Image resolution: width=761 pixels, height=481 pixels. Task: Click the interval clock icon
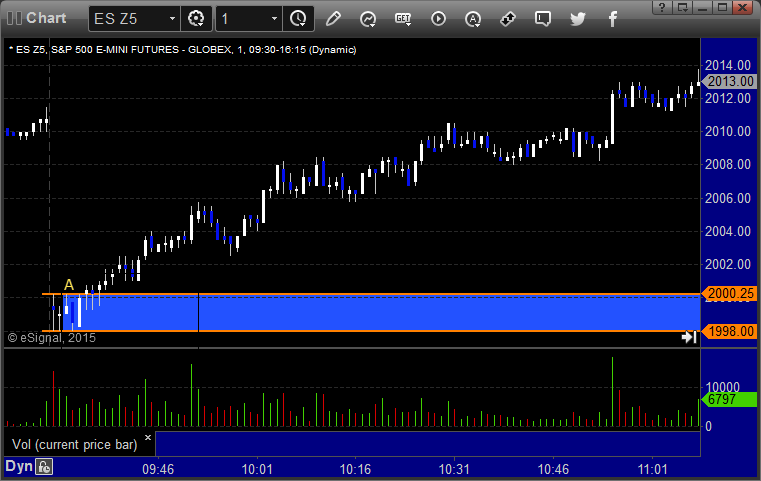tap(297, 18)
